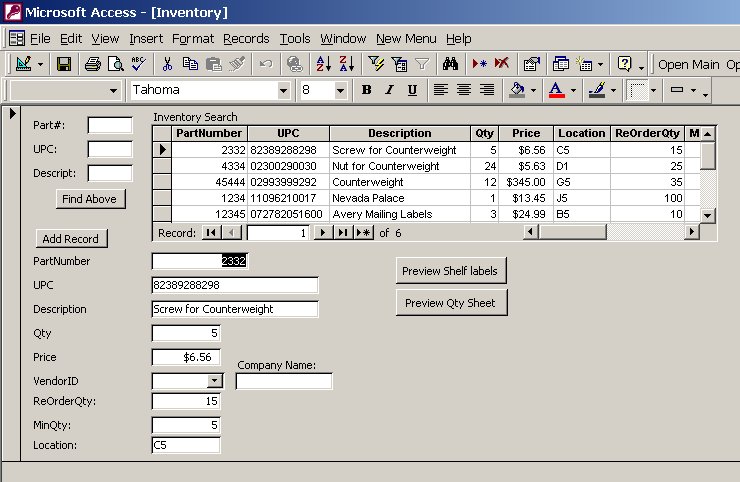This screenshot has height=482, width=740.
Task: Click the Add Record button
Action: point(71,239)
